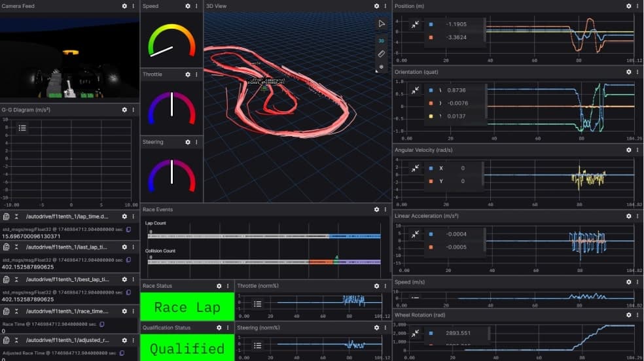Image resolution: width=644 pixels, height=361 pixels.
Task: Open the Race Events panel options menu
Action: click(x=386, y=210)
